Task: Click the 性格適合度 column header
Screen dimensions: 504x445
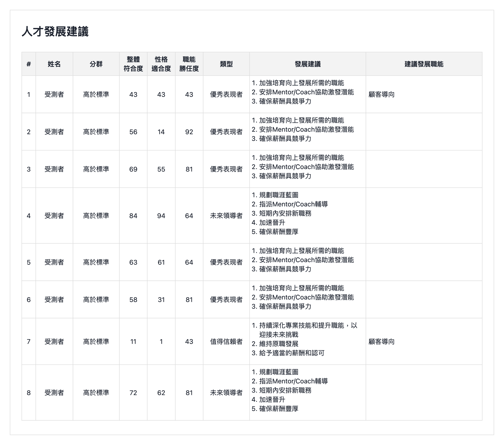Action: (161, 64)
